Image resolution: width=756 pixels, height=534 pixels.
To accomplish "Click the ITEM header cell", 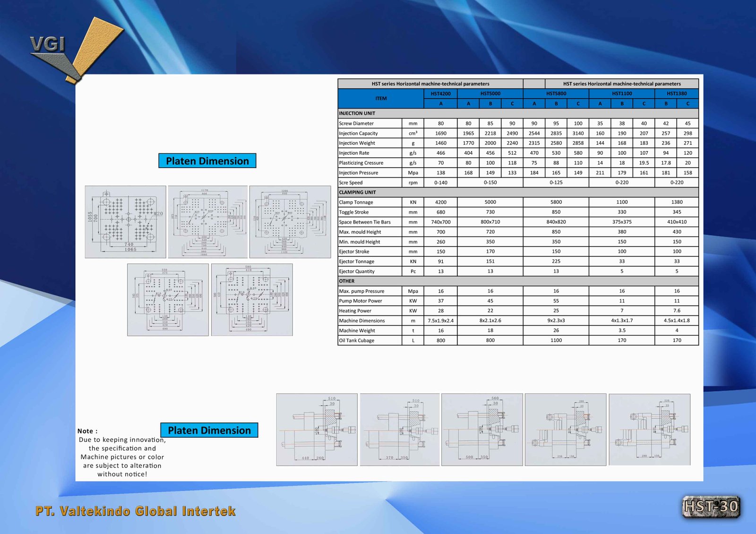I will tap(381, 99).
